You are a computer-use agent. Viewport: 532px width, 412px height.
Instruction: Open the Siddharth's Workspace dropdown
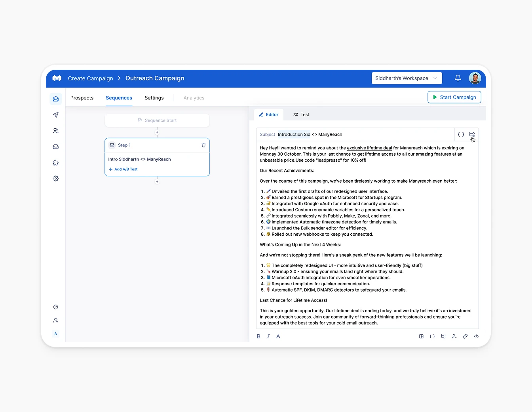[x=407, y=78]
